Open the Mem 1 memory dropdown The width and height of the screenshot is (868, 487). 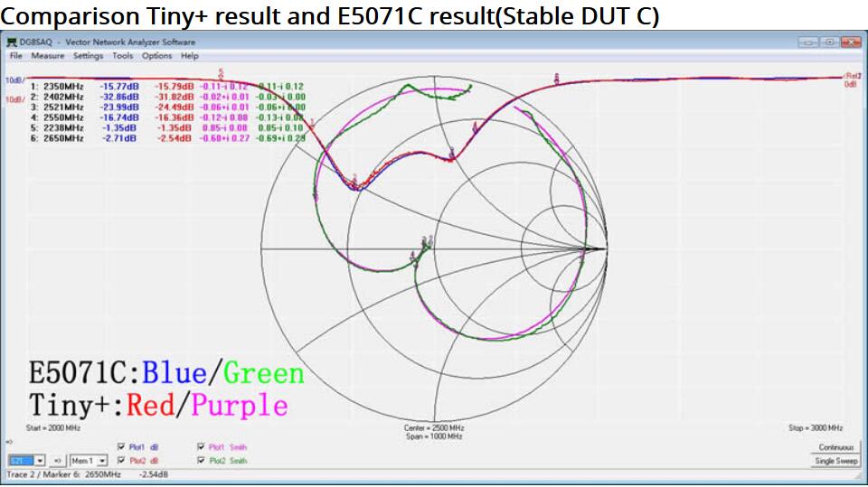click(x=88, y=461)
